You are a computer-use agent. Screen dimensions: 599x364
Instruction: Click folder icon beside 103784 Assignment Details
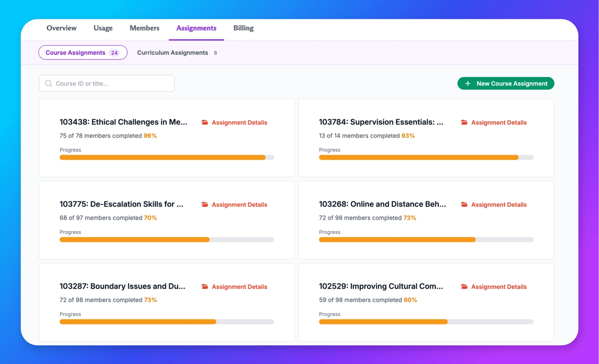[x=464, y=122]
